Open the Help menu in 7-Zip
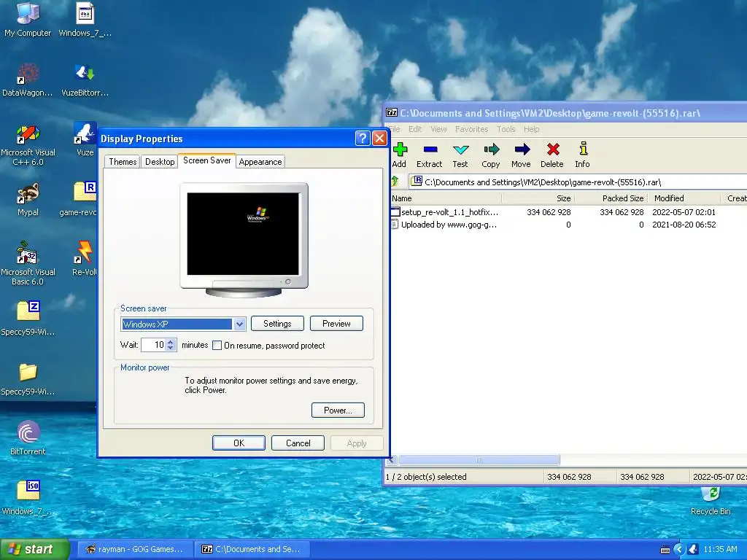 pyautogui.click(x=531, y=129)
